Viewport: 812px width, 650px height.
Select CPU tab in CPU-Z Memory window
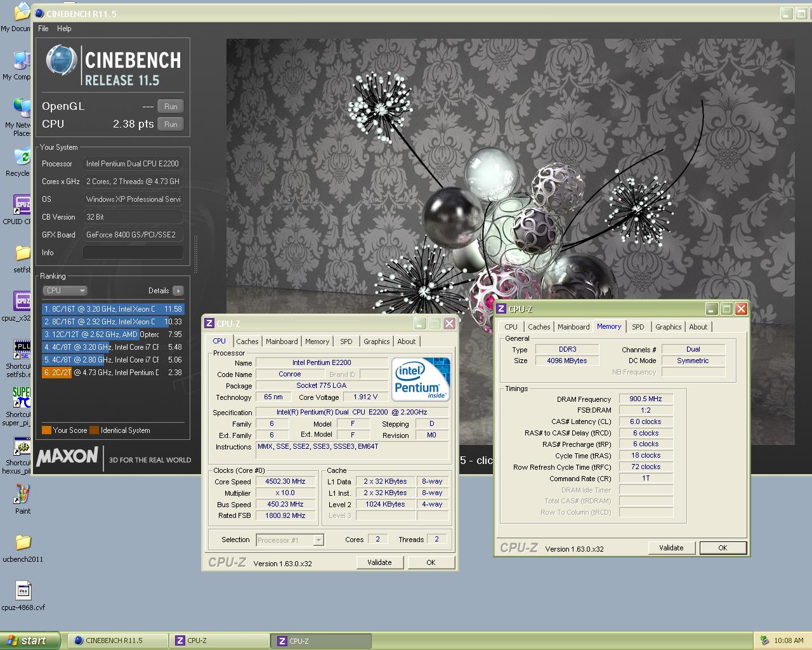tap(511, 327)
